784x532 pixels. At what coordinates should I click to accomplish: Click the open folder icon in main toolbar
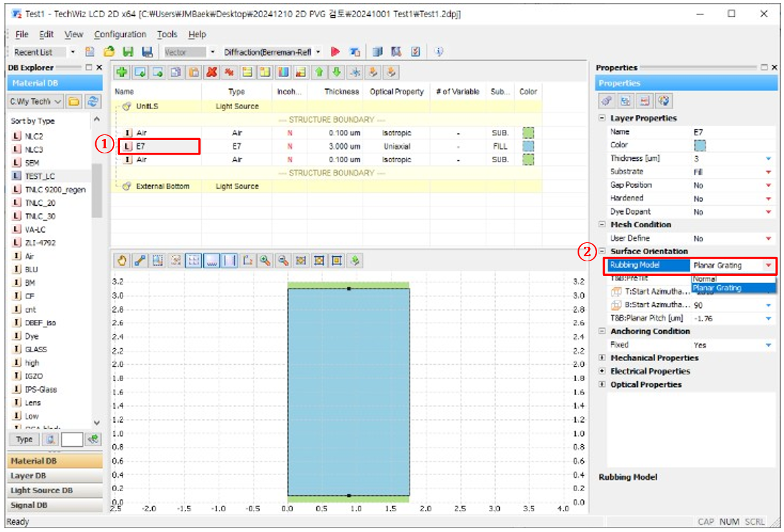tap(109, 52)
